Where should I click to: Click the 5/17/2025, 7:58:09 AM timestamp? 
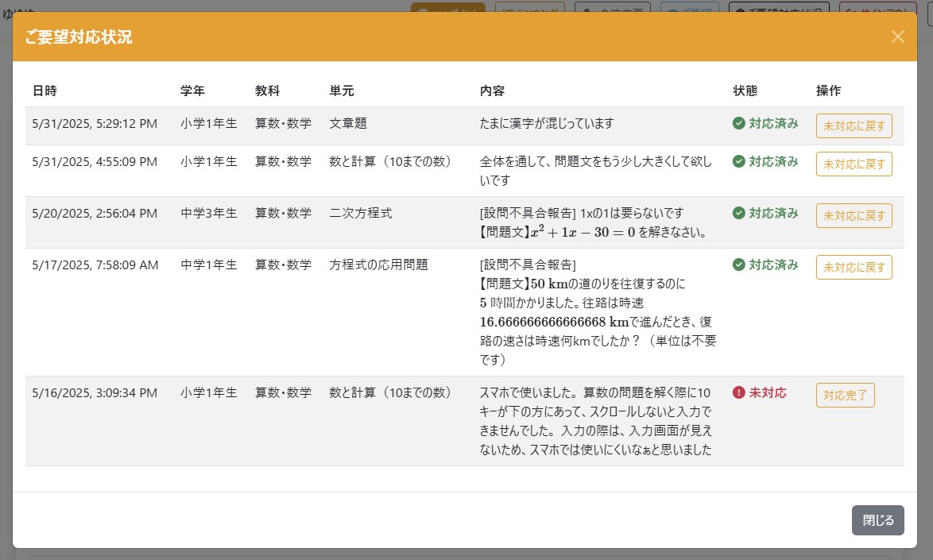tap(95, 265)
